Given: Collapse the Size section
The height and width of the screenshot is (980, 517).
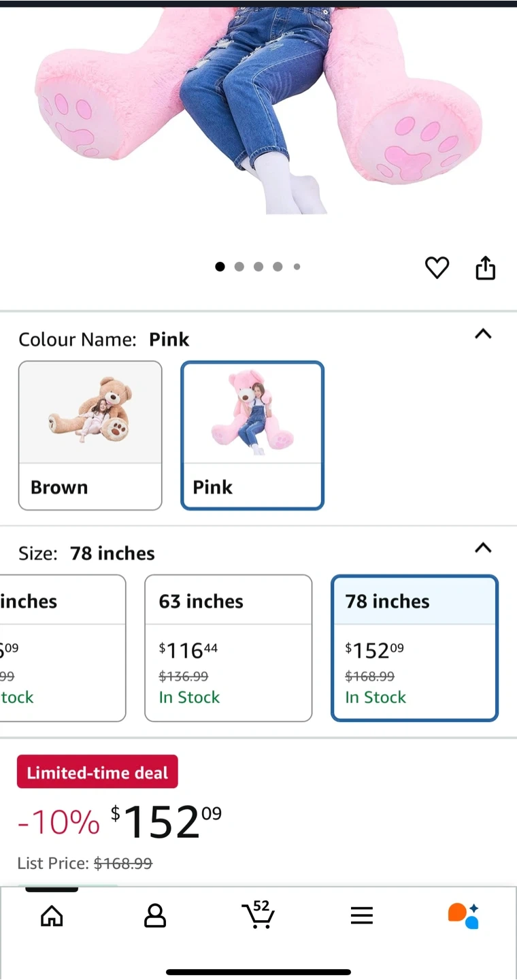Looking at the screenshot, I should [483, 548].
